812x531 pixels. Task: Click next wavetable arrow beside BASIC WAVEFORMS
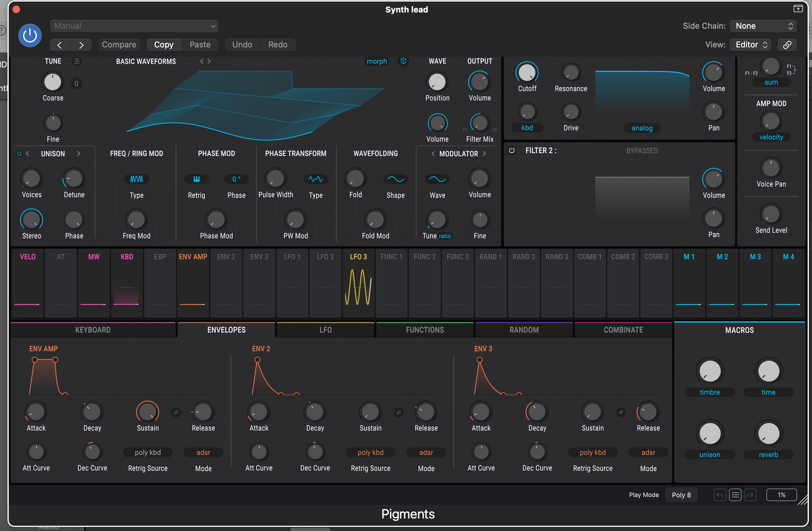coord(209,61)
